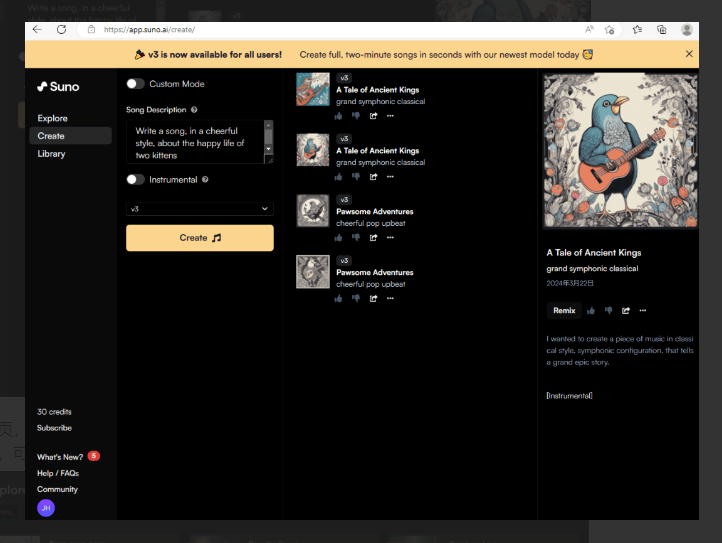722x543 pixels.
Task: Open more options for first Pawsome Adventures
Action: pyautogui.click(x=390, y=237)
